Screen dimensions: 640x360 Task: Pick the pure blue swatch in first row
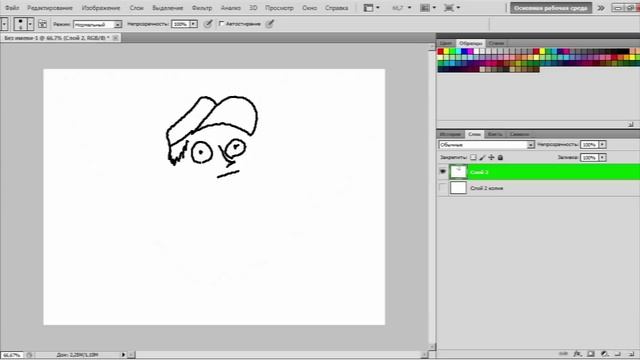pos(464,51)
